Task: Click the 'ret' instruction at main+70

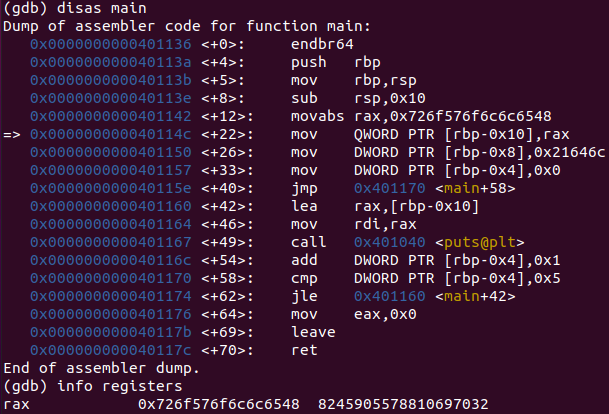Action: click(304, 350)
